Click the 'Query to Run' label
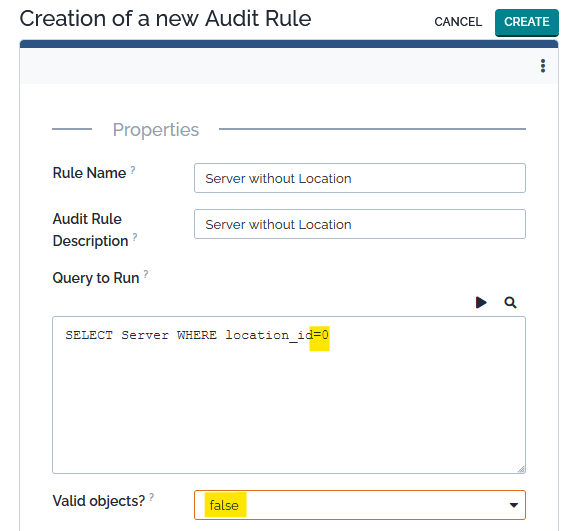The height and width of the screenshot is (531, 573). tap(96, 278)
